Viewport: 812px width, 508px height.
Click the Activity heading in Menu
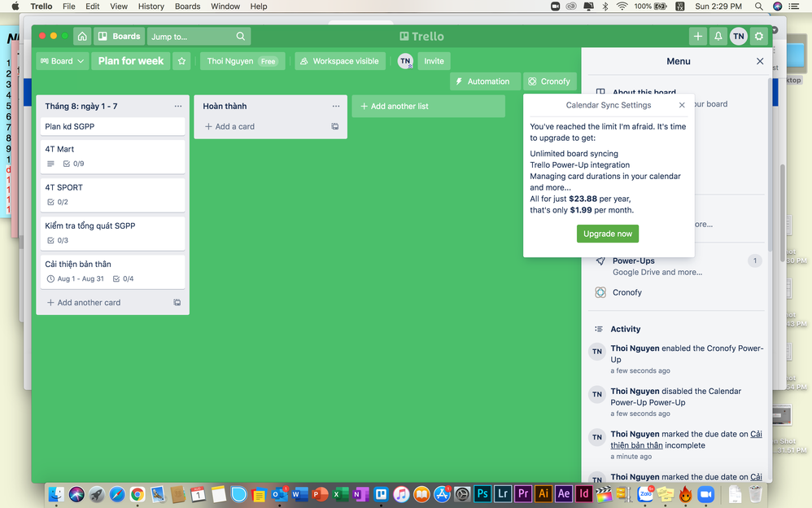(626, 329)
